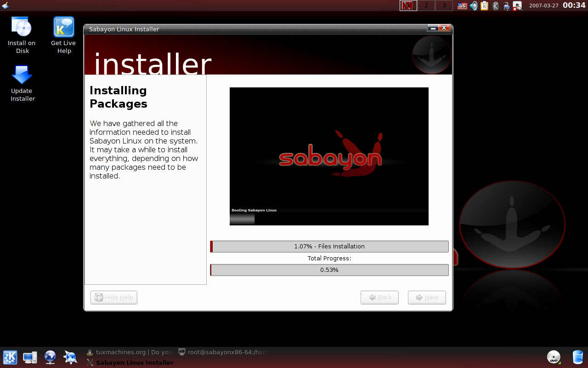Click the US keyboard layout flag
The height and width of the screenshot is (368, 588).
tap(462, 6)
